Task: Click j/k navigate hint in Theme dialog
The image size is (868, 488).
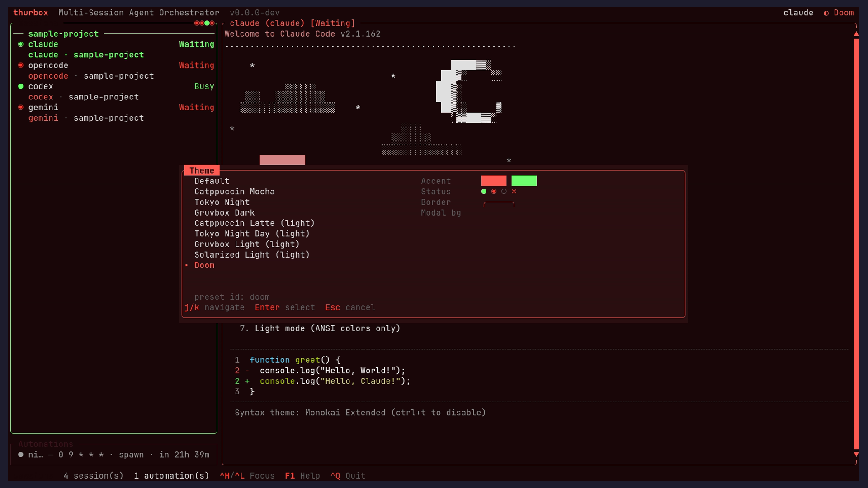Action: pos(214,308)
